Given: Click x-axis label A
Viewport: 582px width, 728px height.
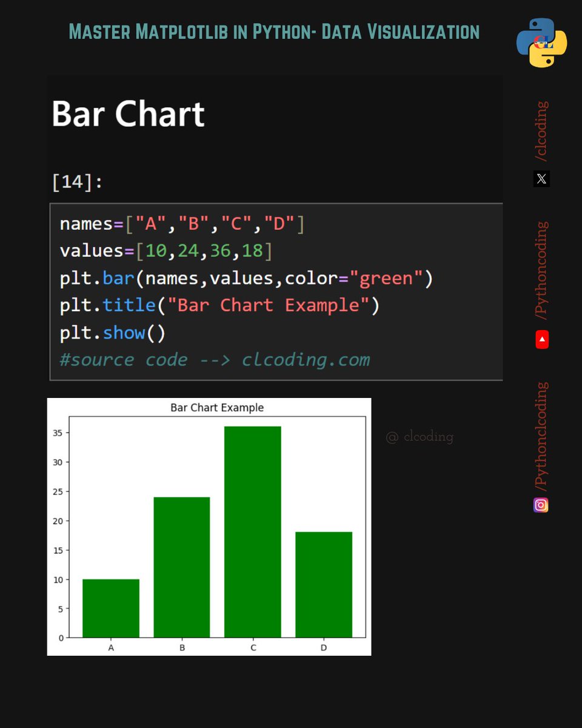Looking at the screenshot, I should coord(111,647).
